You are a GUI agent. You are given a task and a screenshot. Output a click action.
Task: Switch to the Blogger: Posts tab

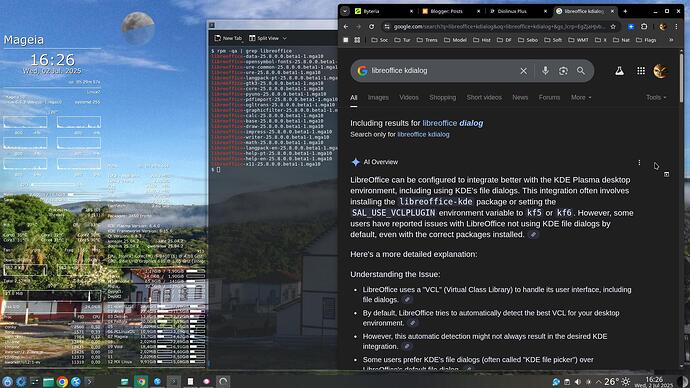446,11
